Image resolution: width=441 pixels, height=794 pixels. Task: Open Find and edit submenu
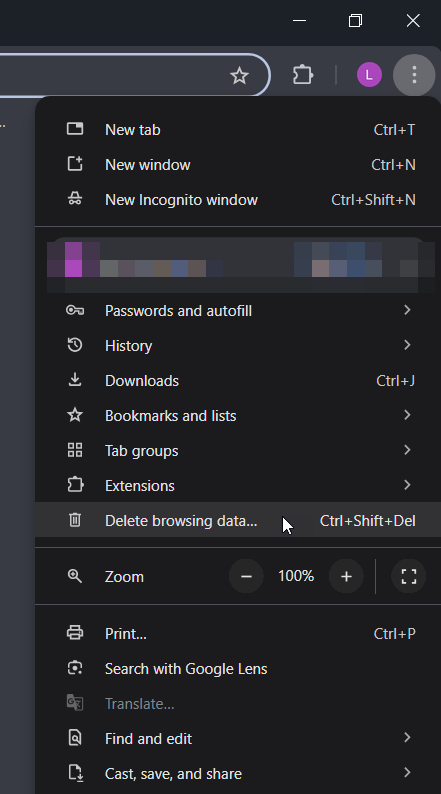pyautogui.click(x=238, y=738)
